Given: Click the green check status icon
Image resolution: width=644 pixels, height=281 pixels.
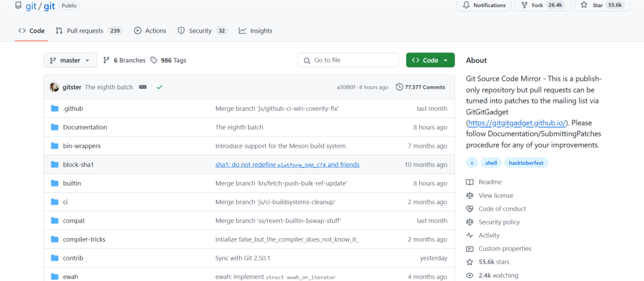Looking at the screenshot, I should pyautogui.click(x=159, y=87).
